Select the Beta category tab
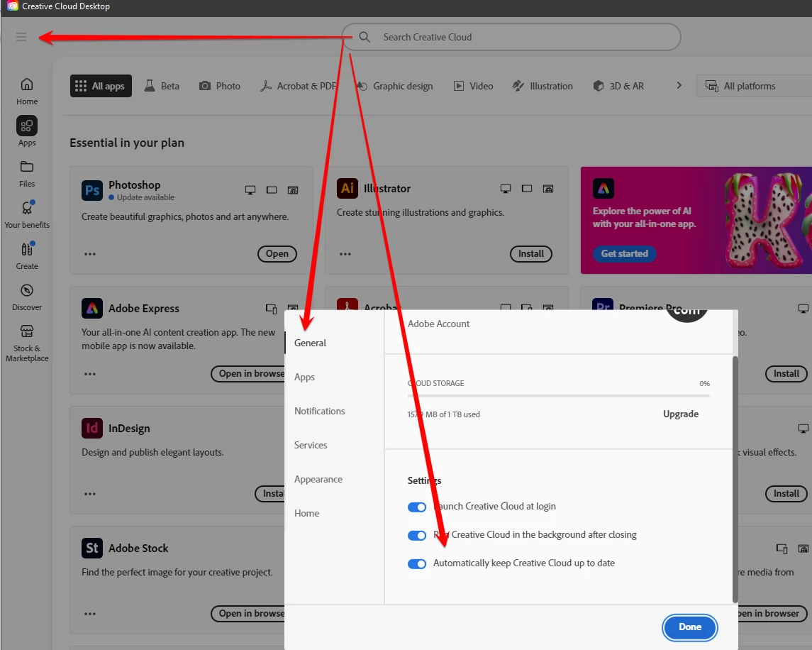 (162, 86)
